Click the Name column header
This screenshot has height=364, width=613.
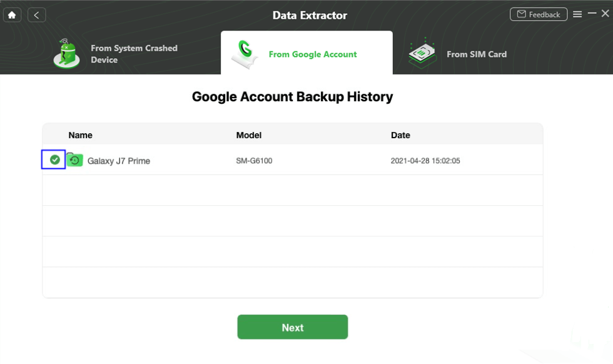[x=81, y=135]
